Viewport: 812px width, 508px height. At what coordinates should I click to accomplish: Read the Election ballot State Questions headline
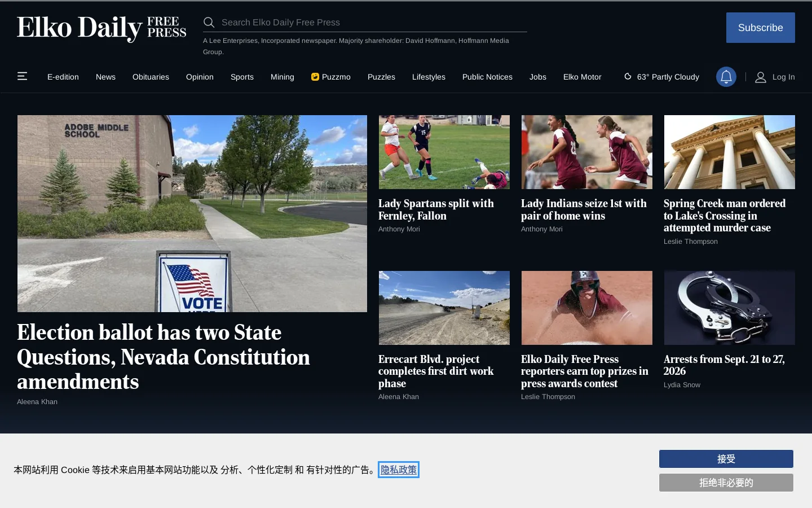coord(164,357)
